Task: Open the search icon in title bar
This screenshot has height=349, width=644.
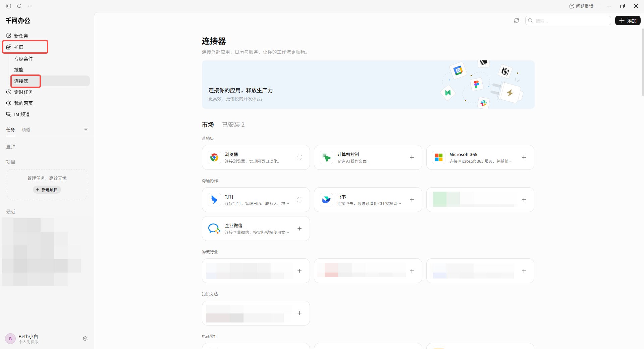Action: click(19, 6)
